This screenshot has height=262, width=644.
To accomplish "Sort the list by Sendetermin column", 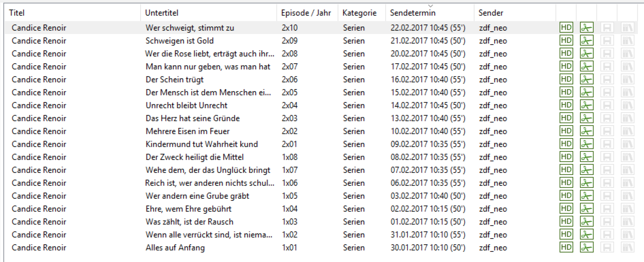I will point(413,13).
